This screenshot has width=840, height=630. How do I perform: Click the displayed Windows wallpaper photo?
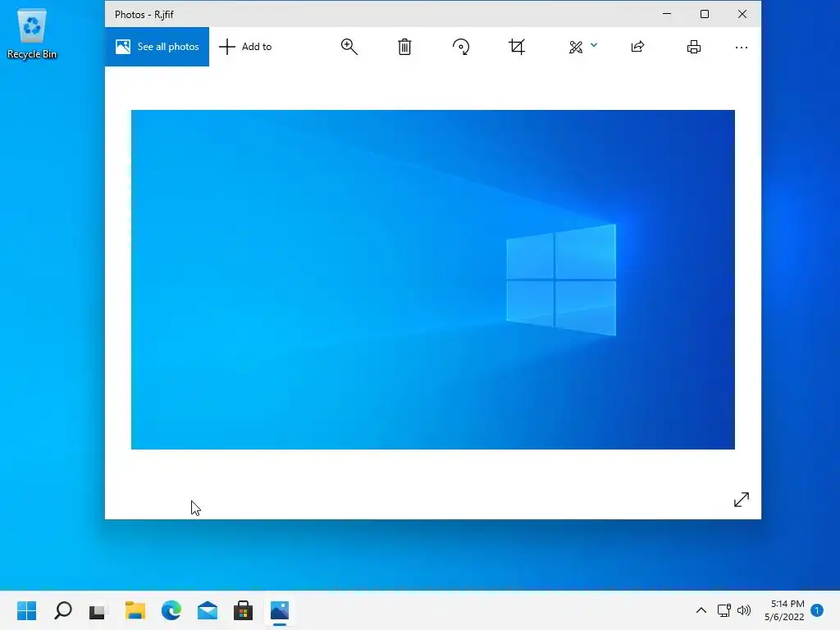(433, 280)
